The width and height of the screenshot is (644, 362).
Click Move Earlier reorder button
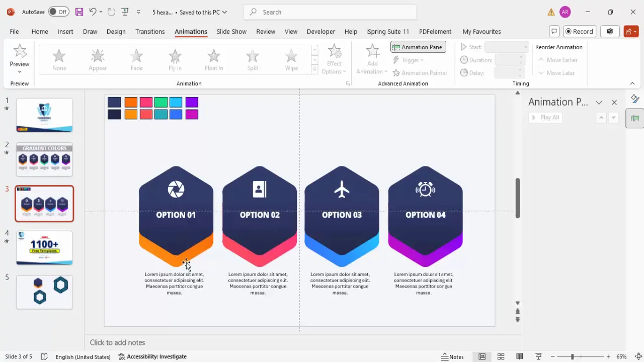558,60
